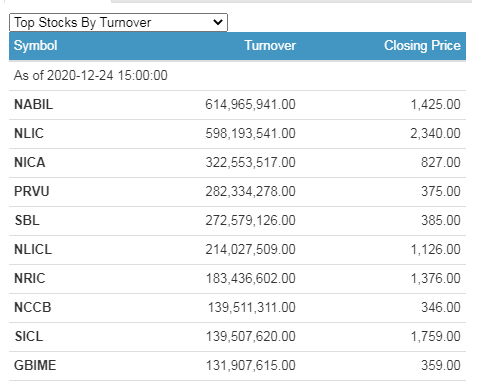The image size is (483, 381).
Task: Click the As of 2020-12-24 timestamp row
Action: (x=237, y=76)
